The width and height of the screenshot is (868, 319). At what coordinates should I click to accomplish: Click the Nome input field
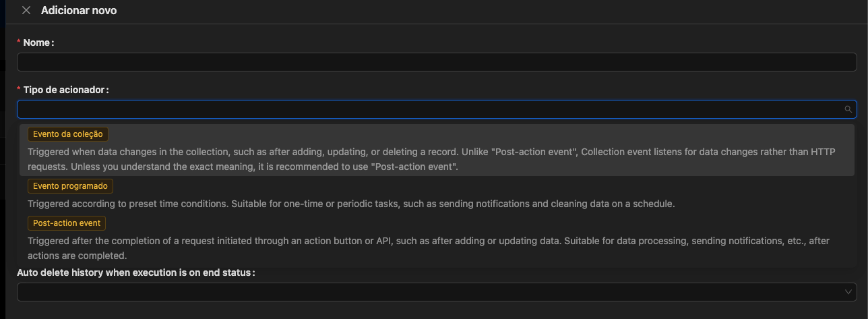pos(437,63)
